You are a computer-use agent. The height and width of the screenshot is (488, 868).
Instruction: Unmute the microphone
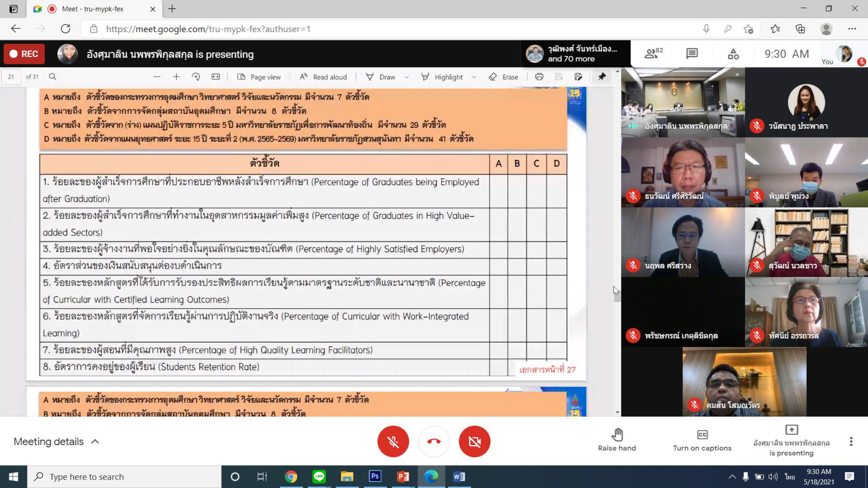pos(393,441)
